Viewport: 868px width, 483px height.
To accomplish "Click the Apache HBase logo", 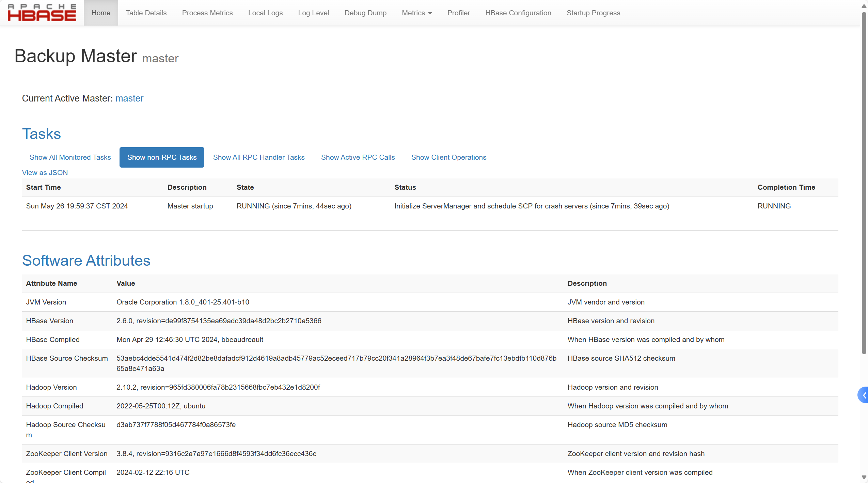I will [x=42, y=13].
